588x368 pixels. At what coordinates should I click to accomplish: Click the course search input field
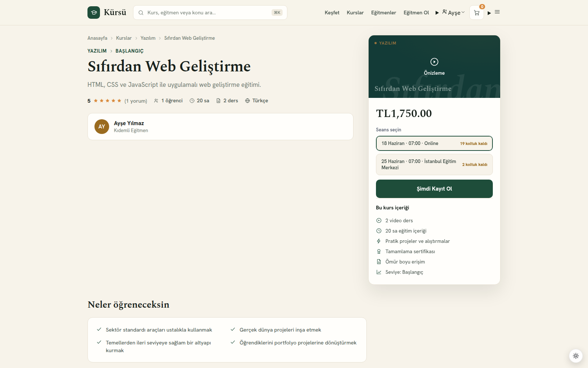(210, 13)
